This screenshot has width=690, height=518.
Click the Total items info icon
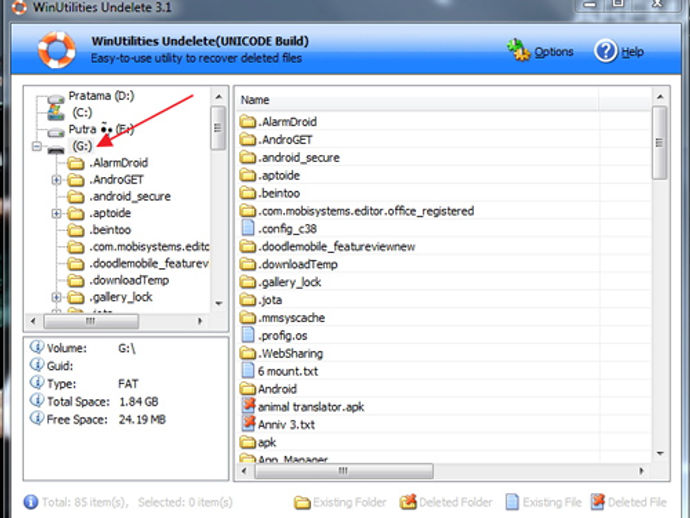(x=31, y=502)
